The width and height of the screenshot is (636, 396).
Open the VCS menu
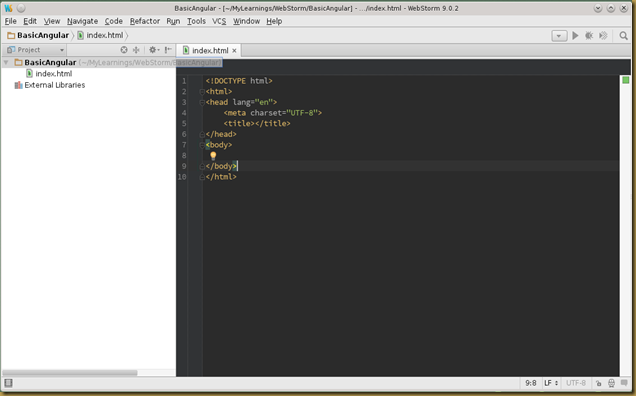(x=219, y=21)
